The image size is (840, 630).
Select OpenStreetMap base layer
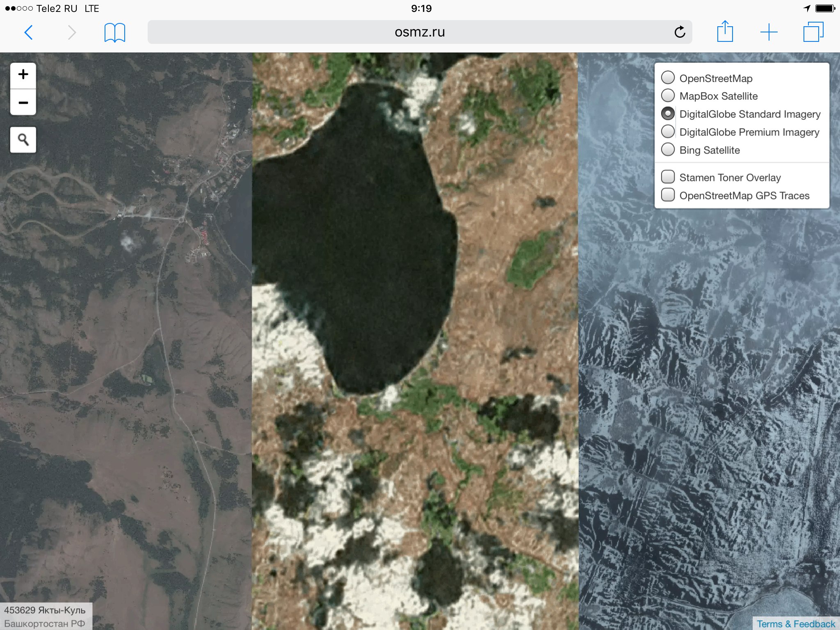click(668, 78)
